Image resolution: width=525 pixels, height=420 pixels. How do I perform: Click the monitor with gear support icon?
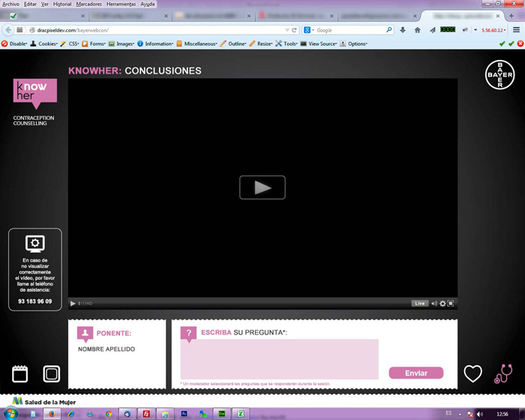click(35, 244)
